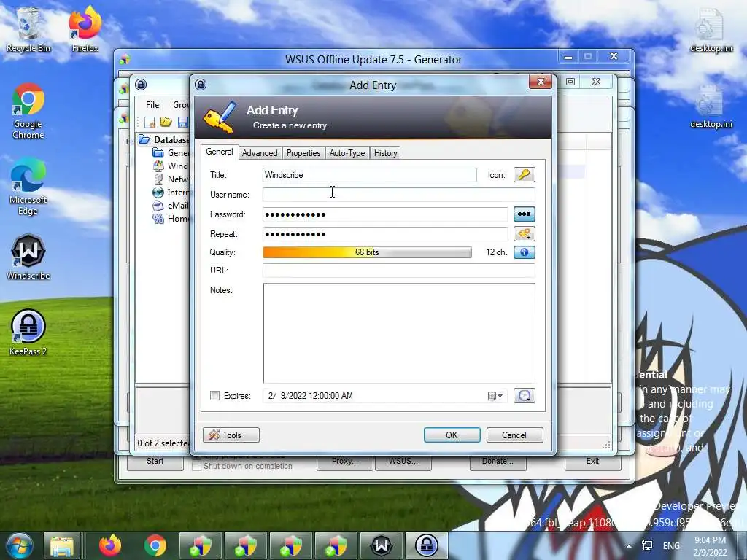
Task: Close the Add Entry dialog
Action: tap(541, 82)
